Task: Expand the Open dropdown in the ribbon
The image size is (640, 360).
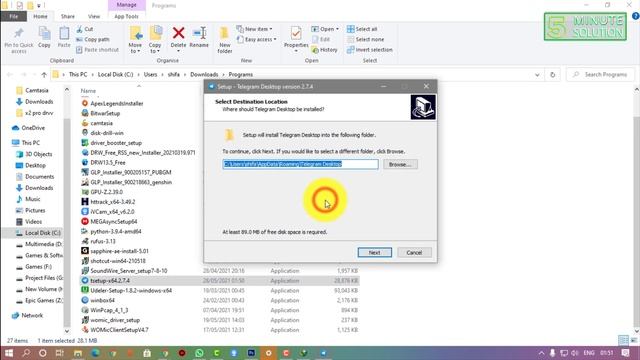Action: click(x=325, y=29)
